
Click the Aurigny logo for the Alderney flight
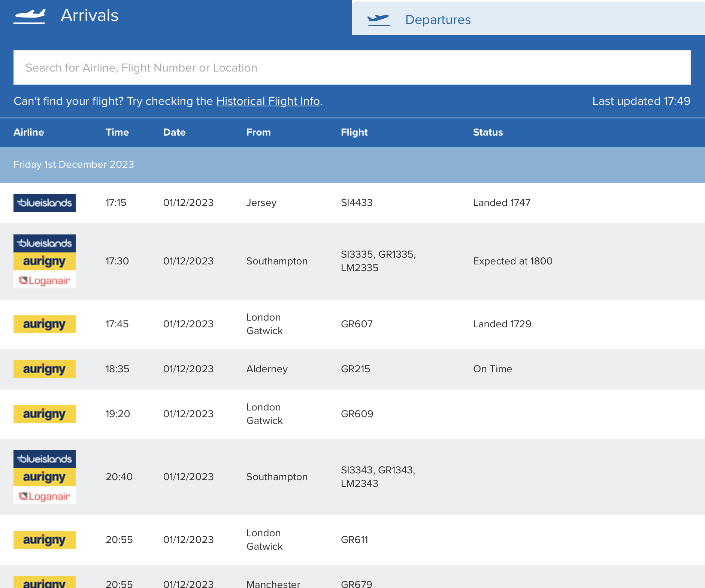45,369
